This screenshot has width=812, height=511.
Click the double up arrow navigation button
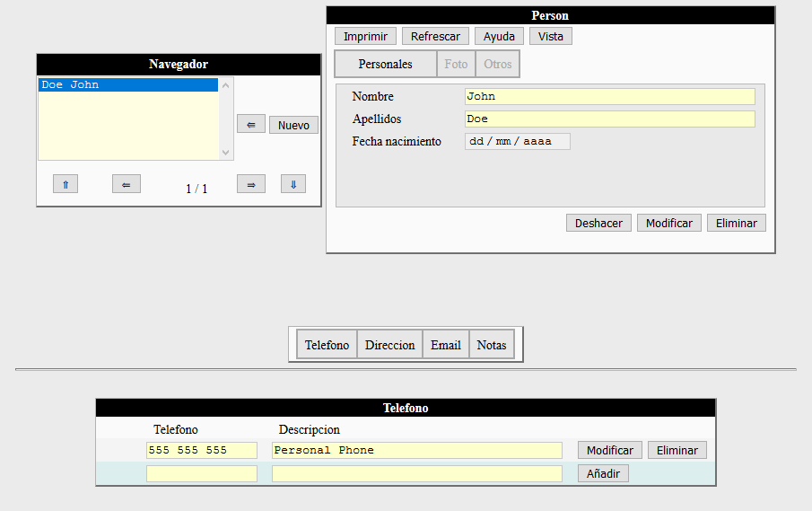point(65,184)
